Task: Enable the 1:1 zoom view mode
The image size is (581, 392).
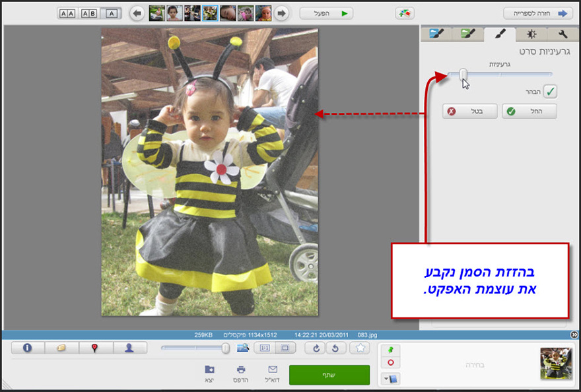Action: point(266,348)
